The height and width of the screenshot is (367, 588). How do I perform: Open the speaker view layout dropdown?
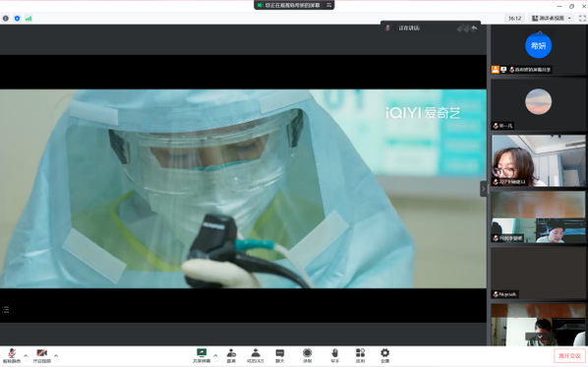(552, 18)
